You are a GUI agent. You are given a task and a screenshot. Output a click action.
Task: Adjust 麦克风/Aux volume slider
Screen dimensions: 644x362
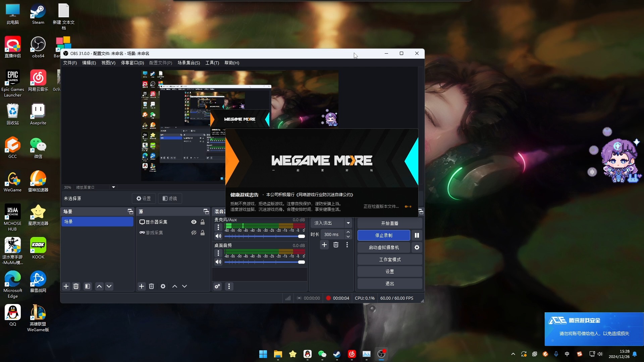pyautogui.click(x=265, y=236)
